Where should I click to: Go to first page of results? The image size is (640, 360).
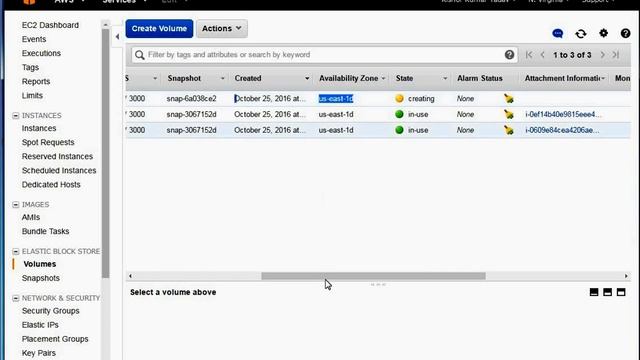click(529, 55)
